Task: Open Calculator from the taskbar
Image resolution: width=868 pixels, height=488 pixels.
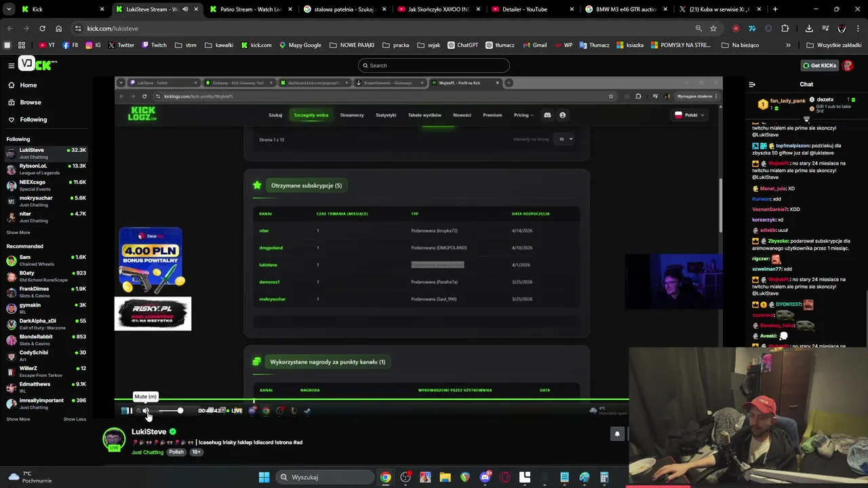Action: pyautogui.click(x=604, y=477)
